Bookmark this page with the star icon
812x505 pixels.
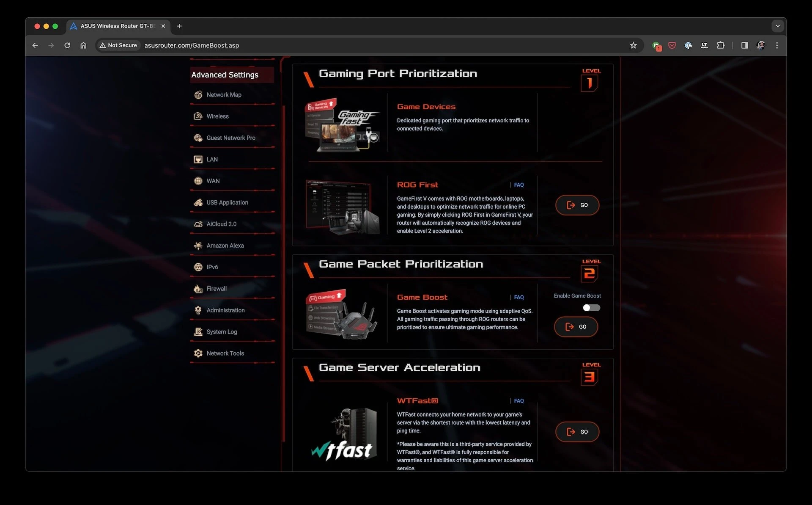633,45
